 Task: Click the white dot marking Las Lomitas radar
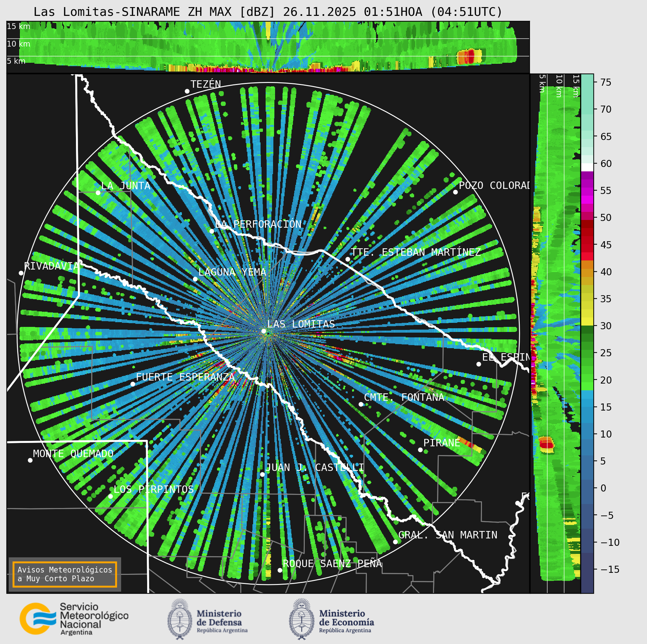[264, 331]
